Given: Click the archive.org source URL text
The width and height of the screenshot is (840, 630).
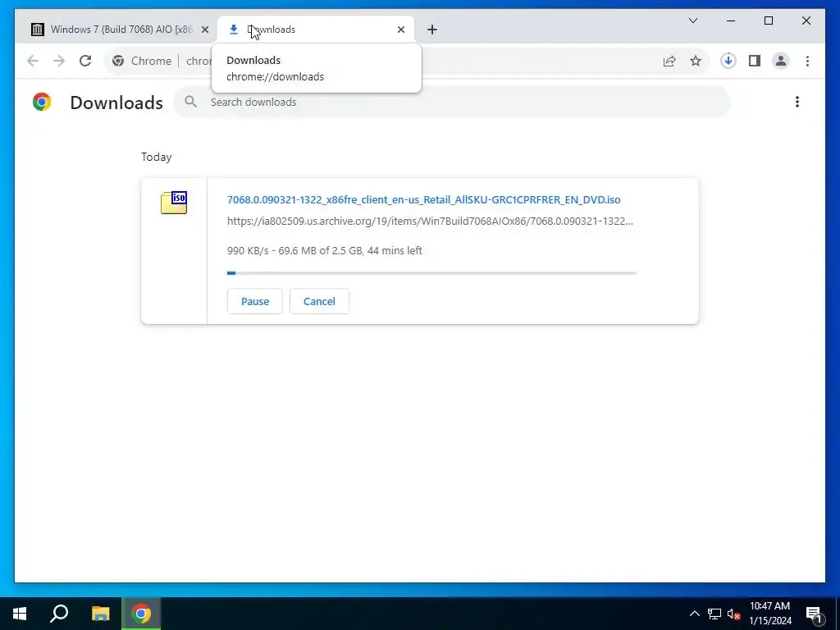Looking at the screenshot, I should (x=430, y=221).
